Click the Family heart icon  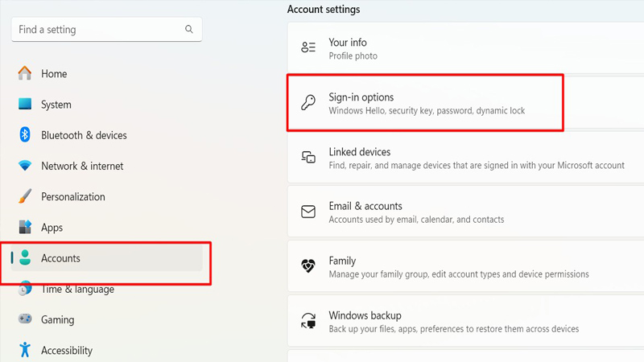pyautogui.click(x=308, y=266)
